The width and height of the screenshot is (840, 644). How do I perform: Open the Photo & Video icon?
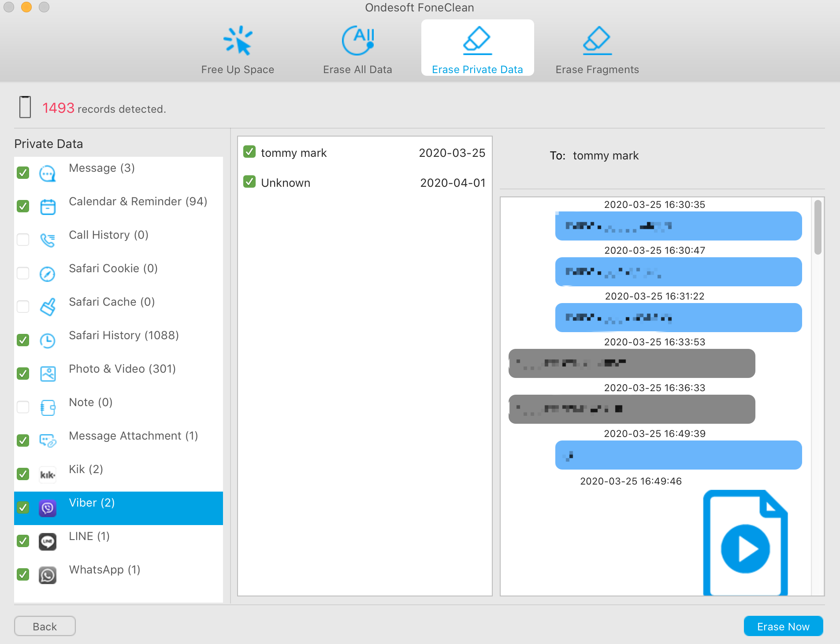[48, 374]
